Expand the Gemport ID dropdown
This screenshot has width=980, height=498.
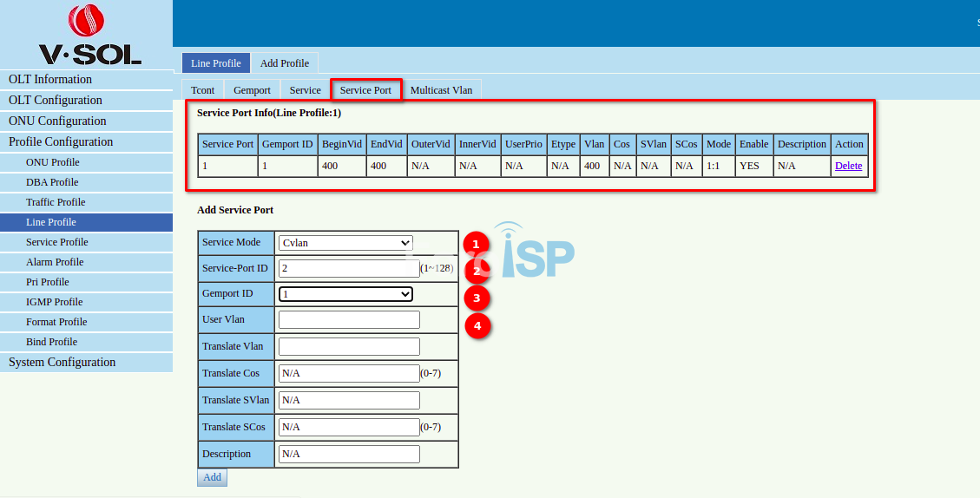click(x=345, y=294)
